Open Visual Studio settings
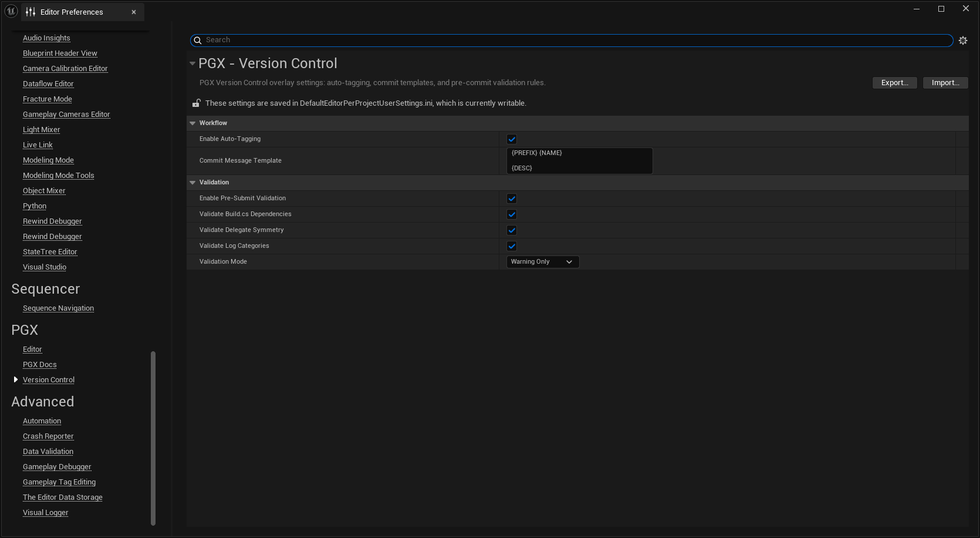980x538 pixels. 45,267
